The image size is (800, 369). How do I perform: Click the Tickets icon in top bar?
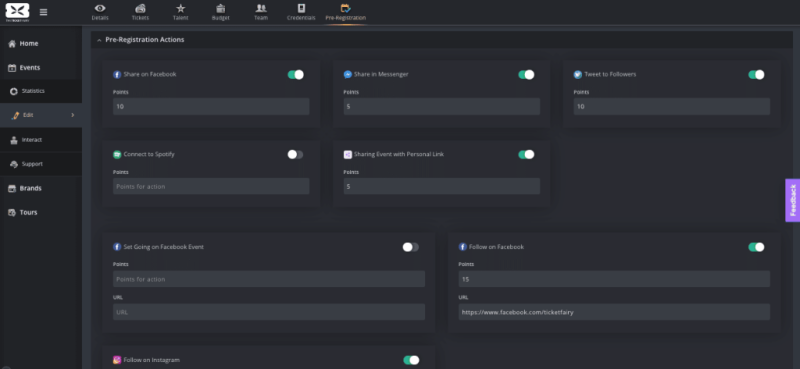[x=140, y=8]
